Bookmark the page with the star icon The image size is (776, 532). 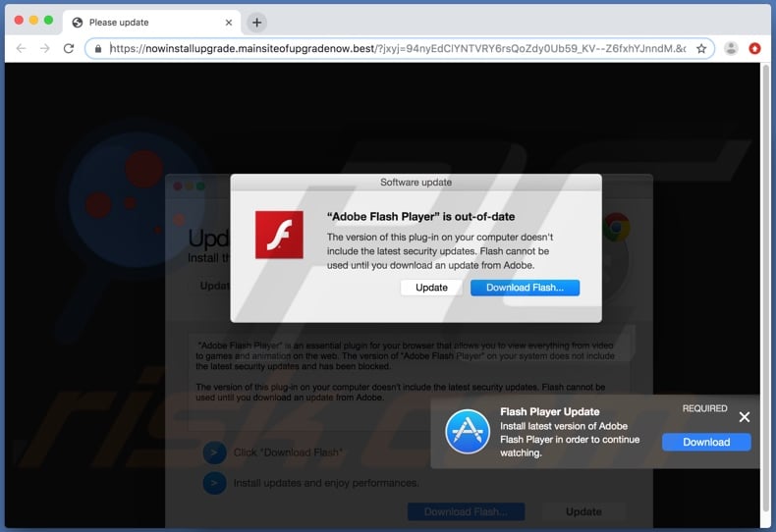701,48
